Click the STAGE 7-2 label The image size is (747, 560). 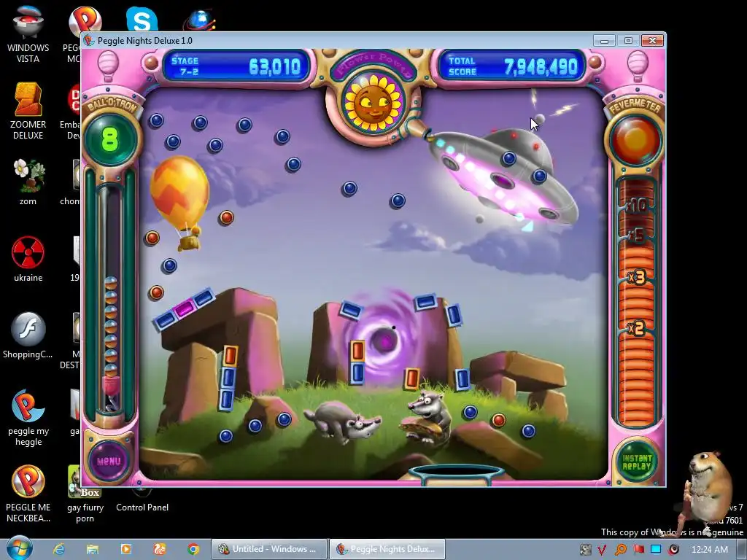pos(185,66)
